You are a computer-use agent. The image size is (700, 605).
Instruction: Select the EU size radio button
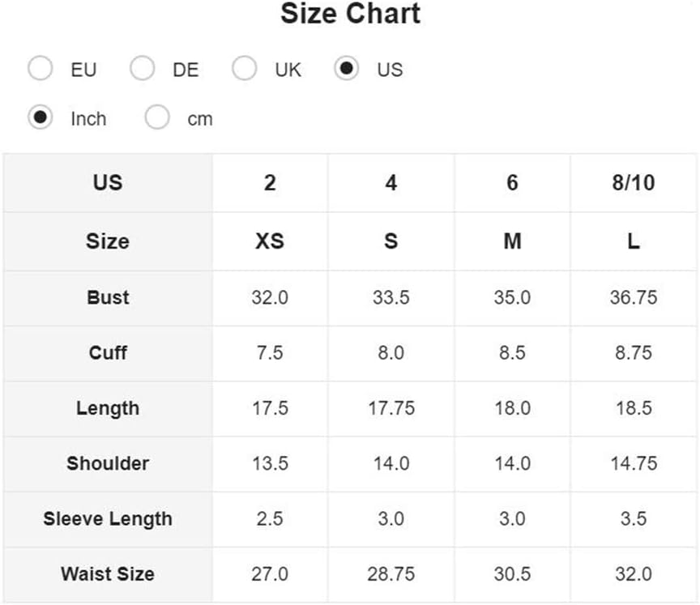click(41, 70)
